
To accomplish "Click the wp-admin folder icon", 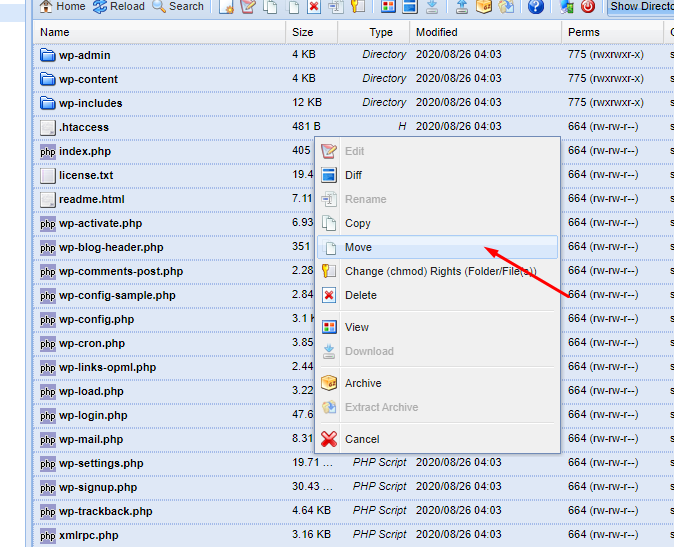I will coord(48,55).
